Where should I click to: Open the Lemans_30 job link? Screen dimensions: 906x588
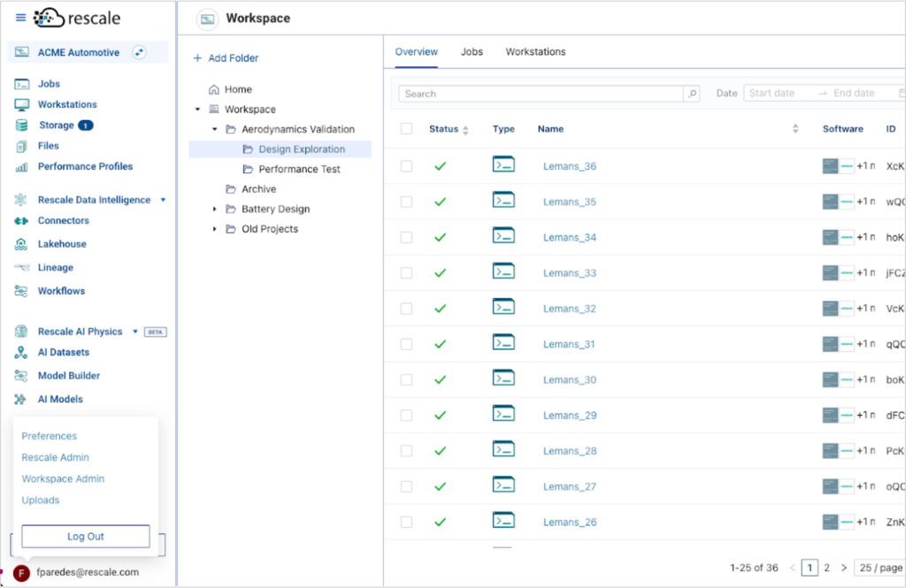pos(570,380)
